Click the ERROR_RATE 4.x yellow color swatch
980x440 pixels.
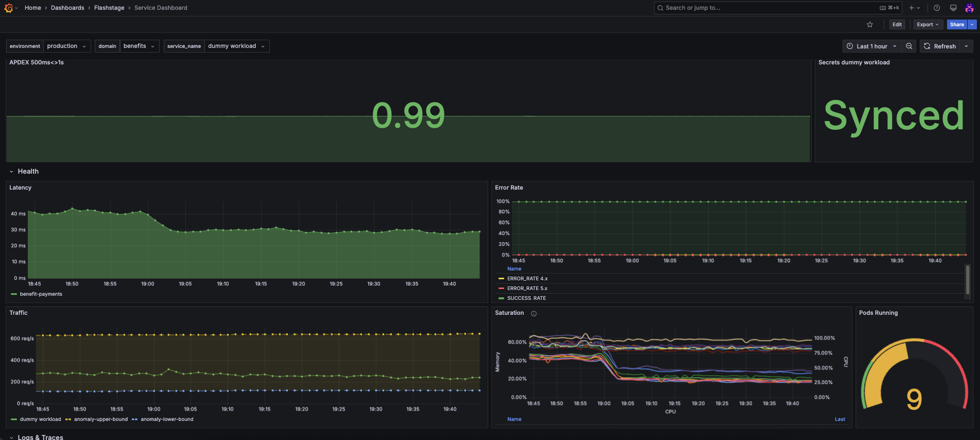click(x=501, y=279)
